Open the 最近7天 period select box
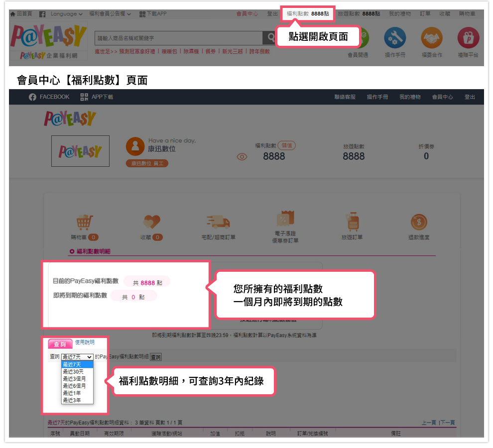493x448 pixels. tap(77, 357)
